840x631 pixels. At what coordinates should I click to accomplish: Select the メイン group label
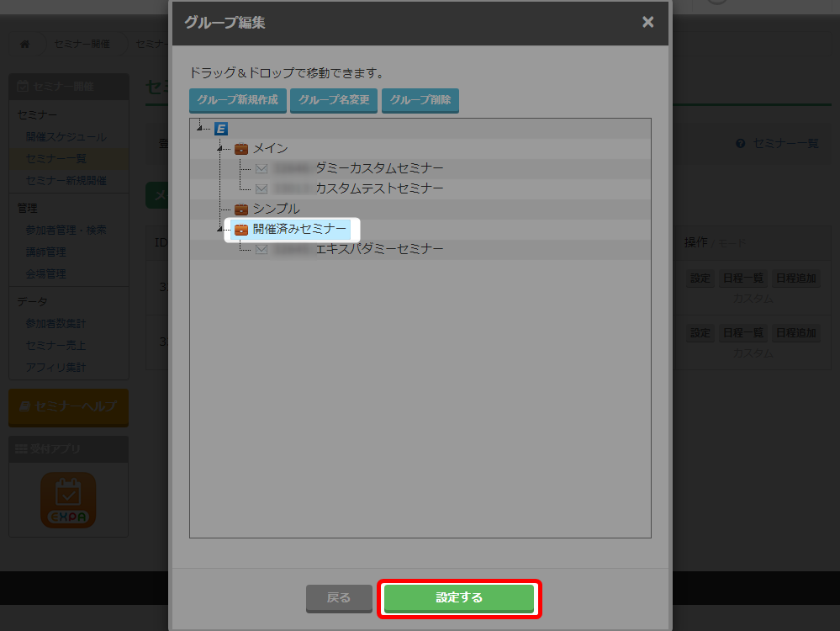[270, 149]
